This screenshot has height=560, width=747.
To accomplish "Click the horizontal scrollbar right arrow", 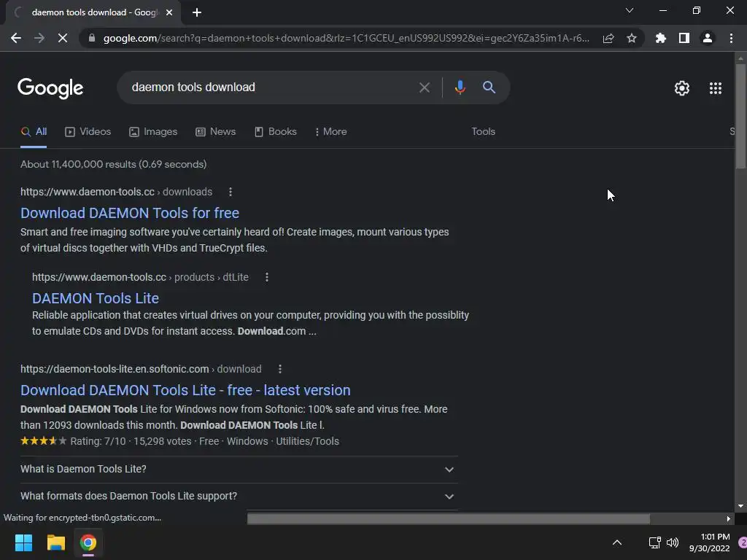I will pos(729,518).
